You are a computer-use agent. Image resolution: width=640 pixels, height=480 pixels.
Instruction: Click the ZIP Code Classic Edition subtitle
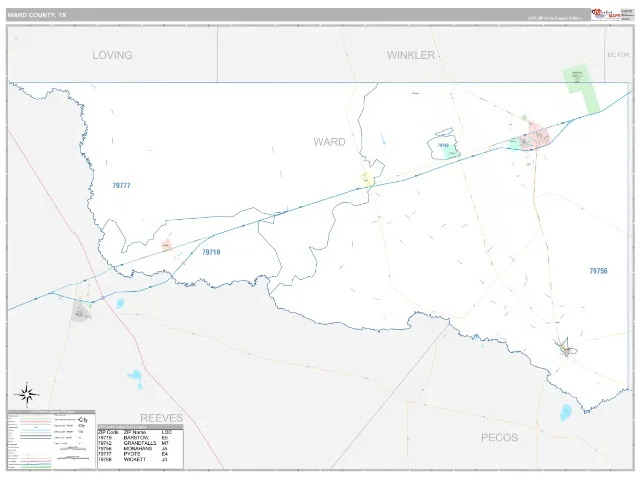(x=555, y=18)
